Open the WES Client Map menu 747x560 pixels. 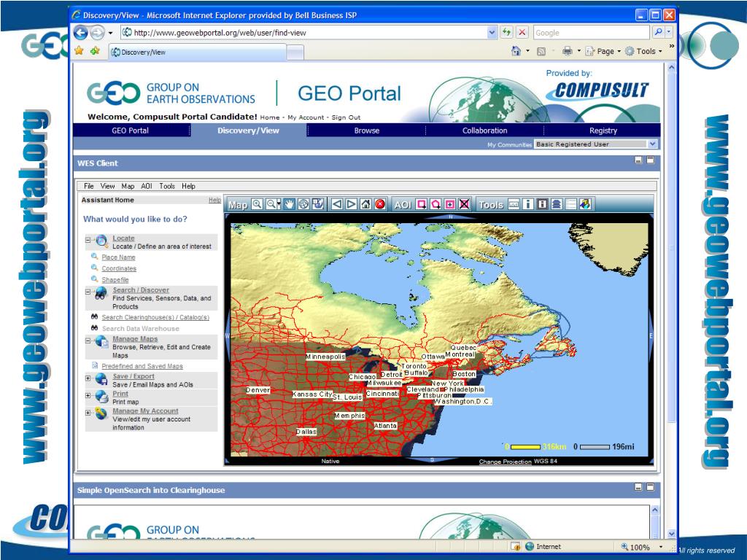[x=128, y=186]
